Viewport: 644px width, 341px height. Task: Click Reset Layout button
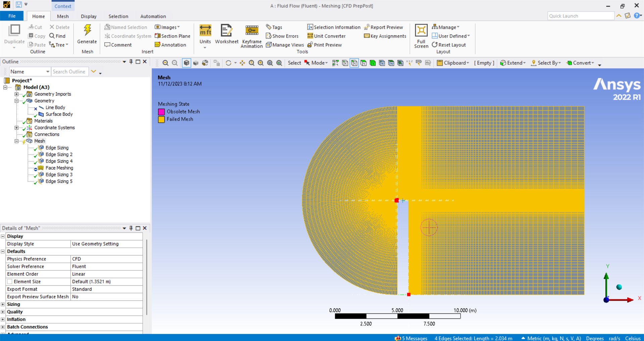pos(449,45)
